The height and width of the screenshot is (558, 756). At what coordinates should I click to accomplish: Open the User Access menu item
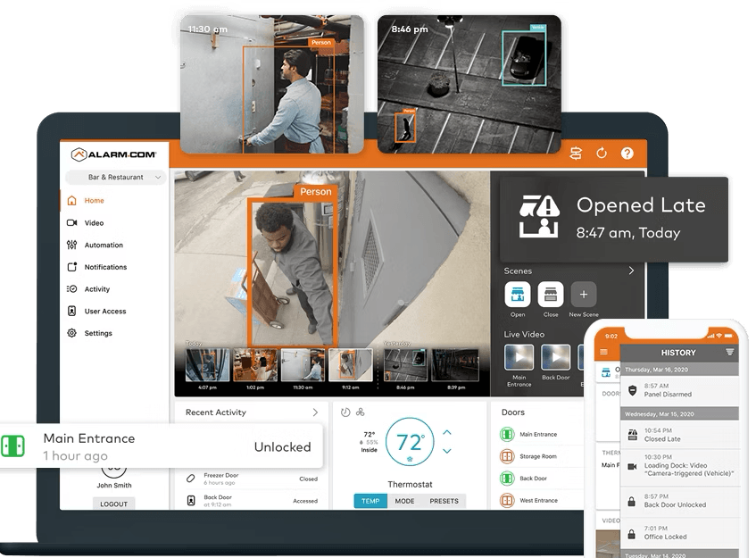click(x=105, y=311)
